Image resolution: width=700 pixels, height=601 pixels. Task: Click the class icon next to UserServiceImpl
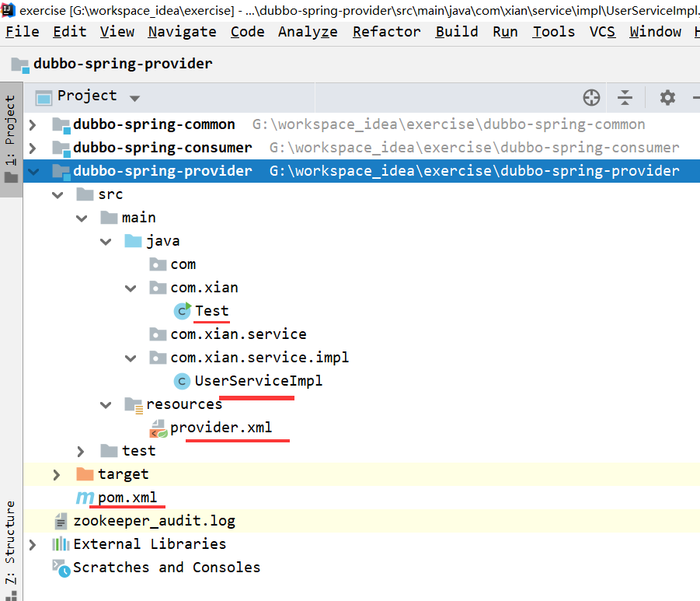tap(182, 381)
